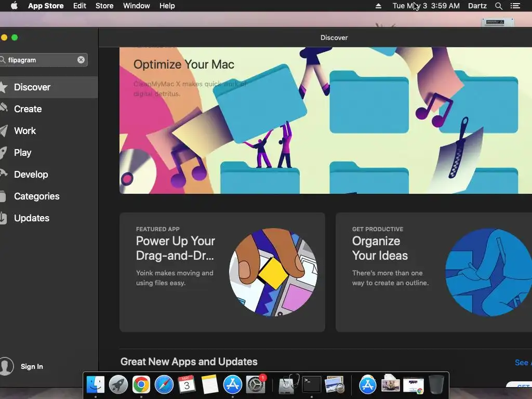This screenshot has width=532, height=399.
Task: Open System Preferences gear with badge
Action: 256,384
